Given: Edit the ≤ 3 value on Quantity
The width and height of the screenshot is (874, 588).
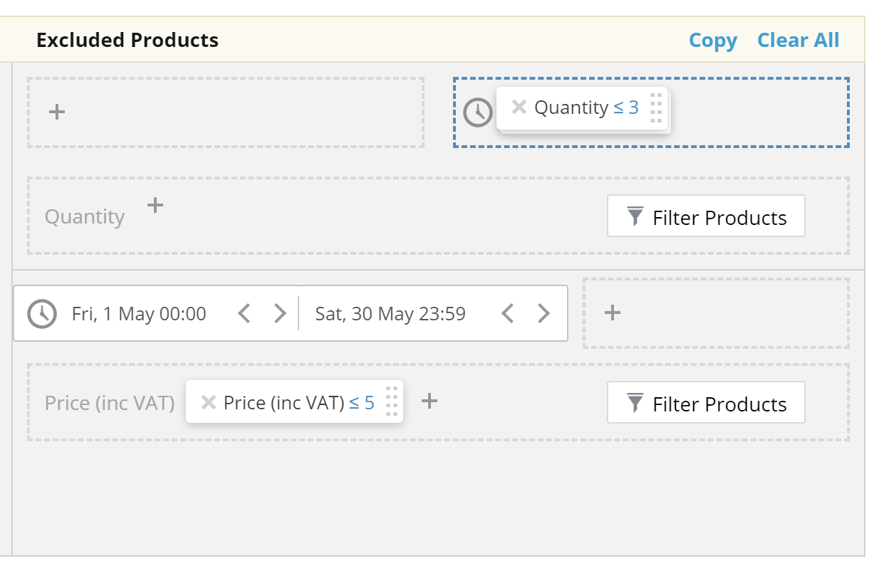Looking at the screenshot, I should tap(626, 107).
